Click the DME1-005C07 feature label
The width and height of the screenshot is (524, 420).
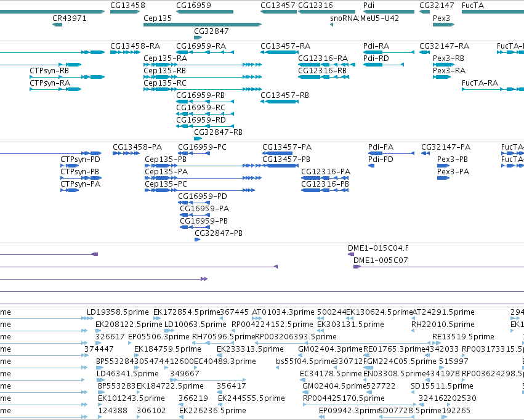tap(381, 260)
